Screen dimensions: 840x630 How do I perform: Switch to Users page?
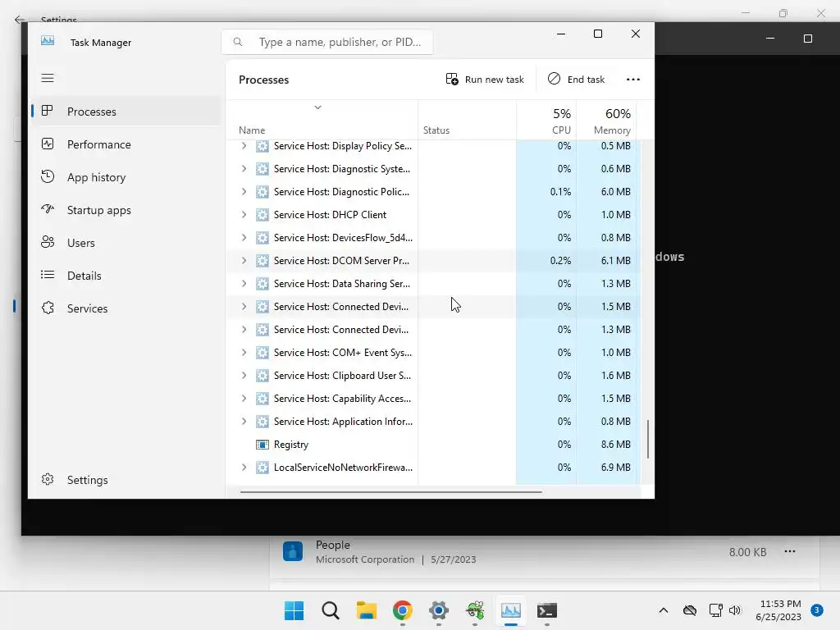coord(126,243)
